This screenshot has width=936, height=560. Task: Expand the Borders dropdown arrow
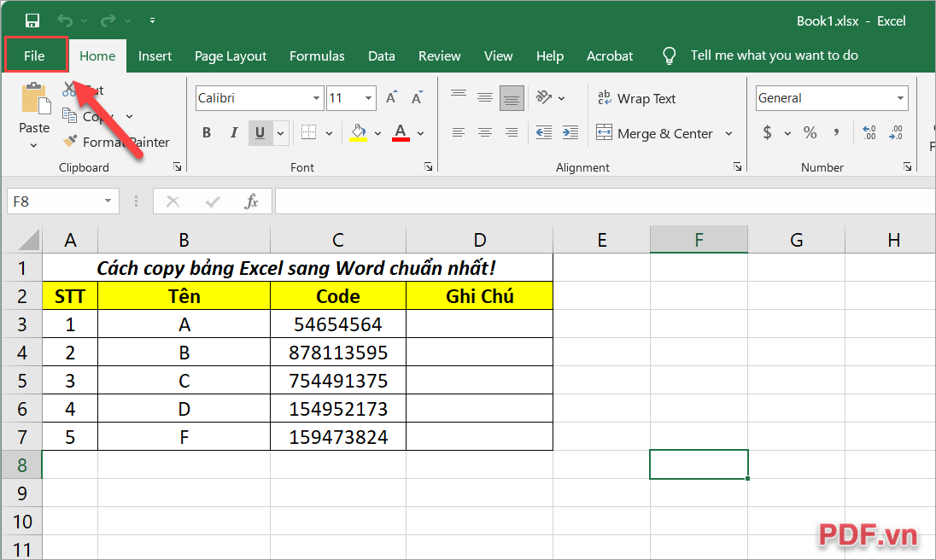click(329, 133)
